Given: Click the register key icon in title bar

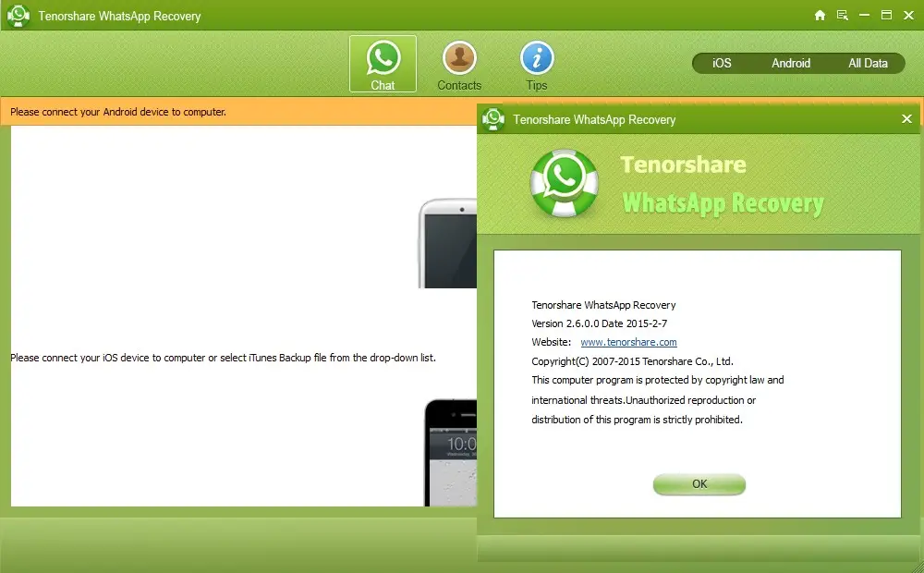Looking at the screenshot, I should point(842,16).
